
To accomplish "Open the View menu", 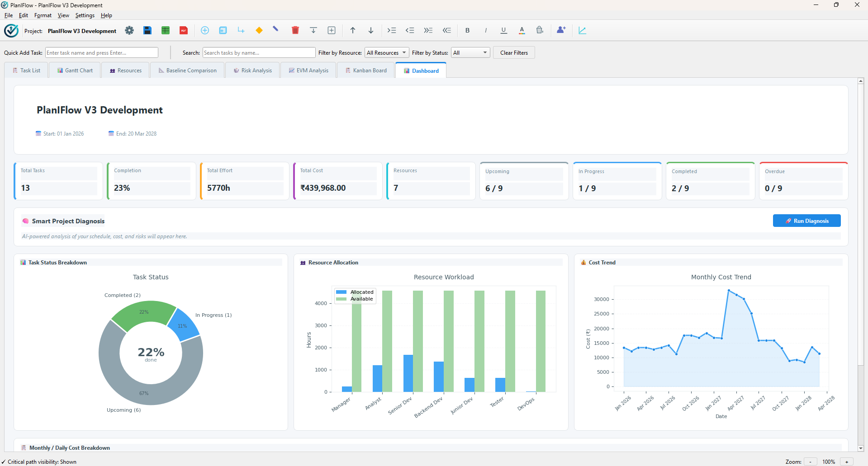I will point(63,15).
